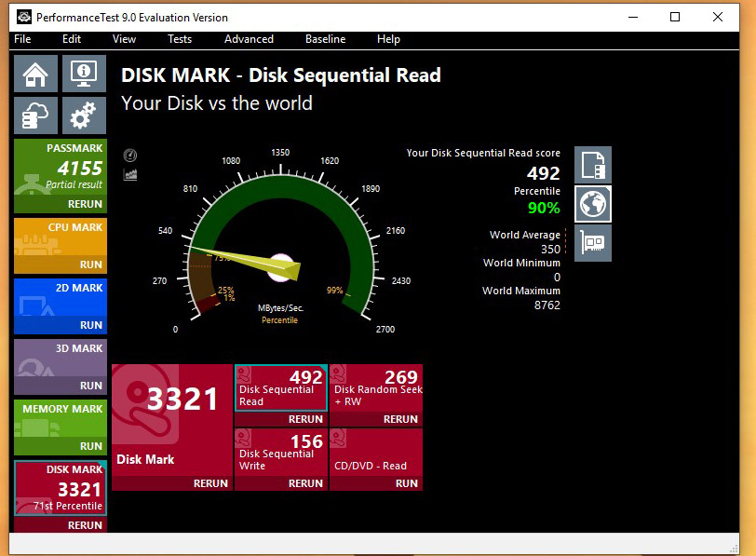This screenshot has width=756, height=556.
Task: Open the Home dashboard icon
Action: (35, 74)
